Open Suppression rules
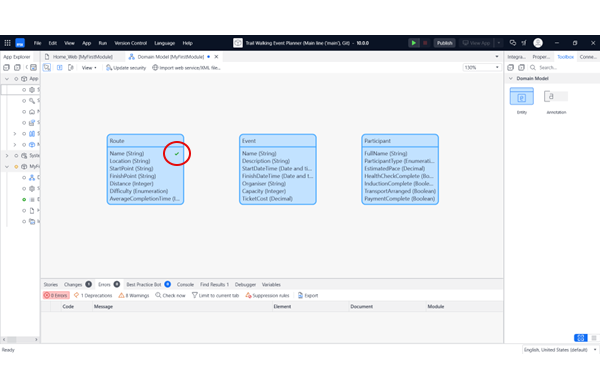Viewport: 600px width, 390px height. [267, 295]
